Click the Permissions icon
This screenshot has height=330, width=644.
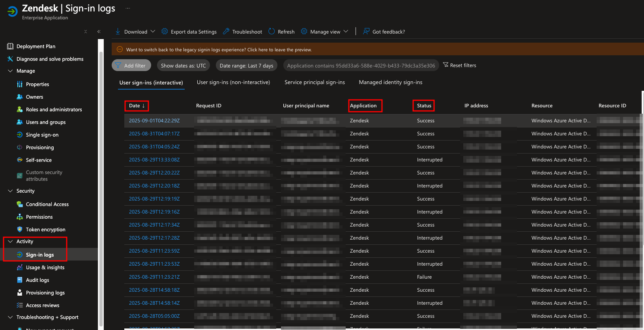20,217
